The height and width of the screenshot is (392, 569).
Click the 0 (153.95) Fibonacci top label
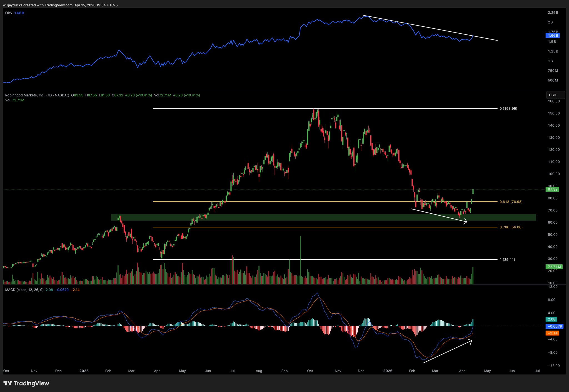click(x=508, y=109)
